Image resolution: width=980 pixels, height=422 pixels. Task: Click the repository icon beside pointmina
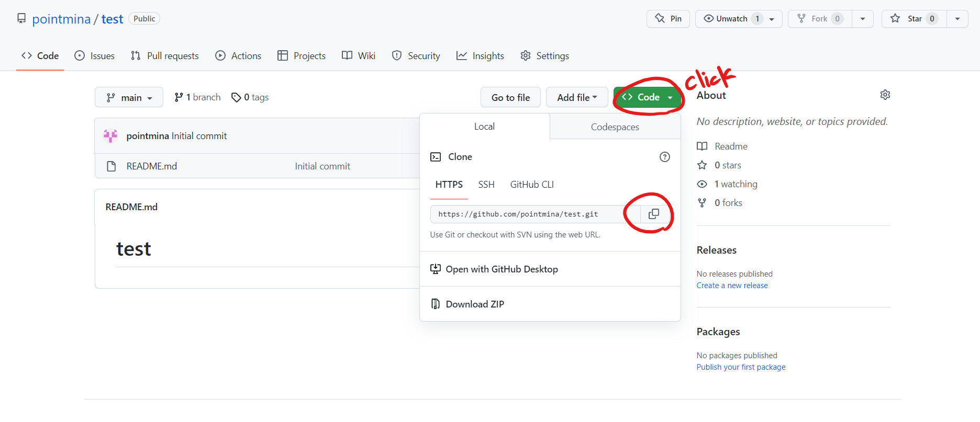tap(21, 19)
